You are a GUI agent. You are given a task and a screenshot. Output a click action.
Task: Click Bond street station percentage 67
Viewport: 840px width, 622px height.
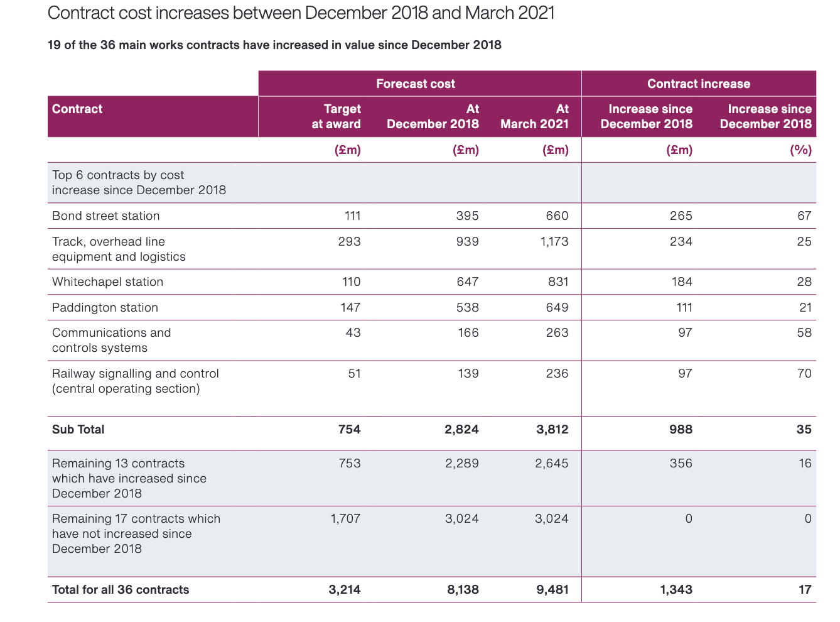coord(804,216)
